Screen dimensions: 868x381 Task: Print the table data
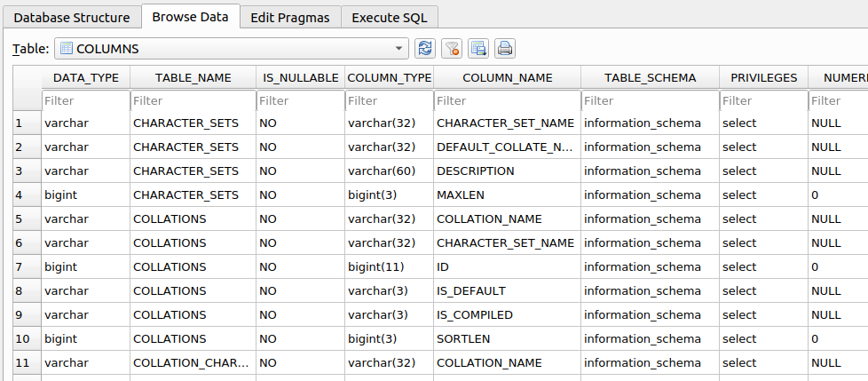point(505,49)
